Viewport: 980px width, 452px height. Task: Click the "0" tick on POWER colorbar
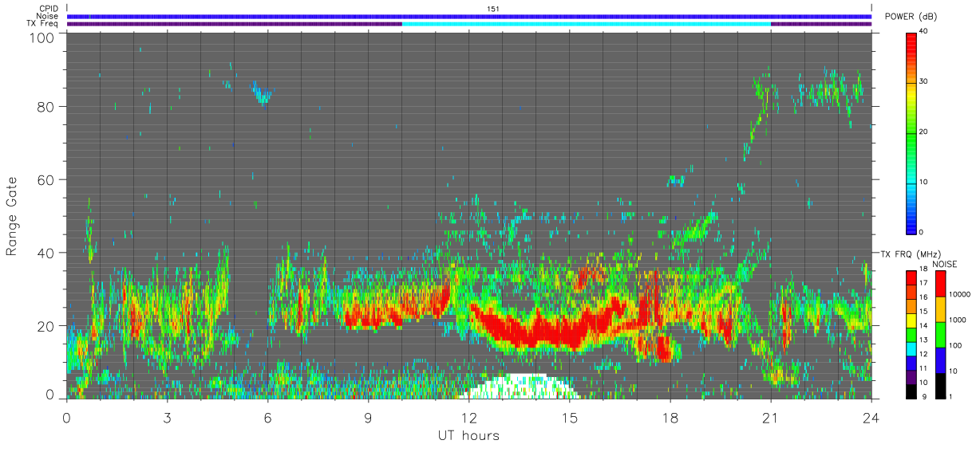click(922, 232)
